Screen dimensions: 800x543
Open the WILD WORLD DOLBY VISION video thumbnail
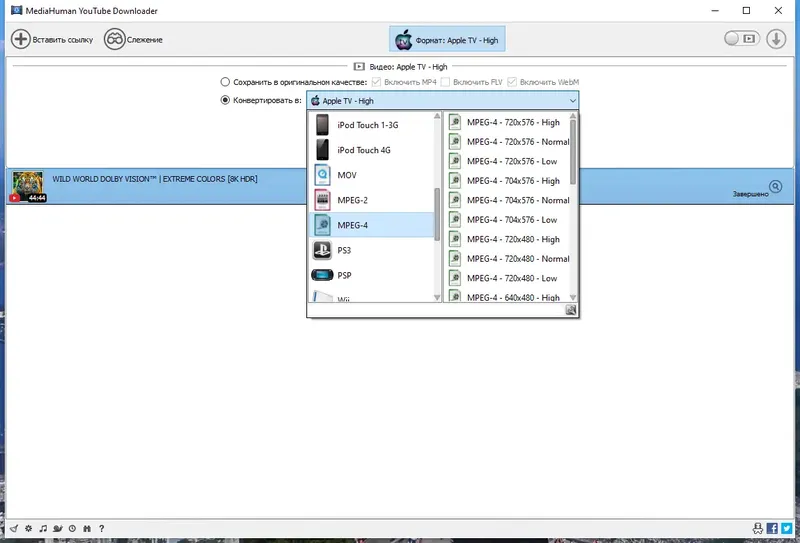click(x=29, y=186)
